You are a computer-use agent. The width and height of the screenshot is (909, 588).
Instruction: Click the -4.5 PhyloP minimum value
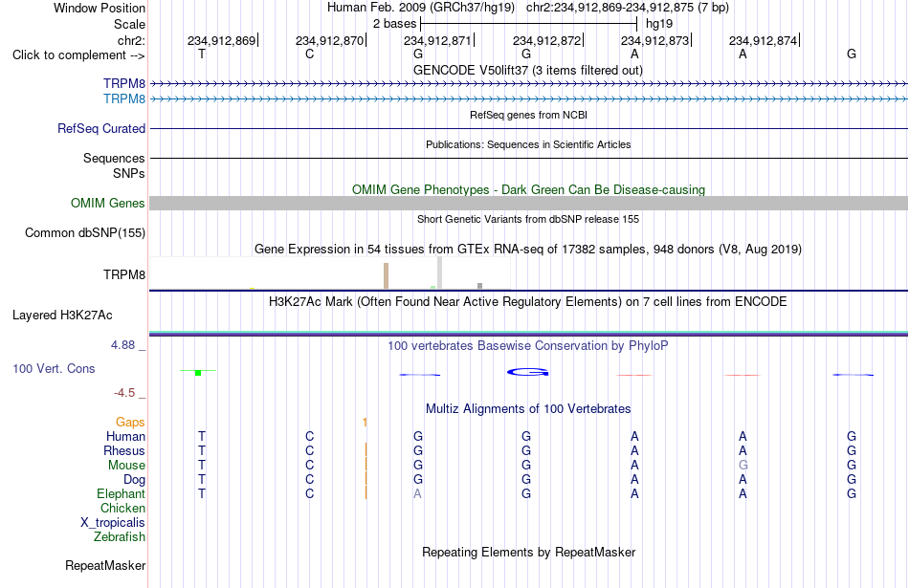coord(124,393)
